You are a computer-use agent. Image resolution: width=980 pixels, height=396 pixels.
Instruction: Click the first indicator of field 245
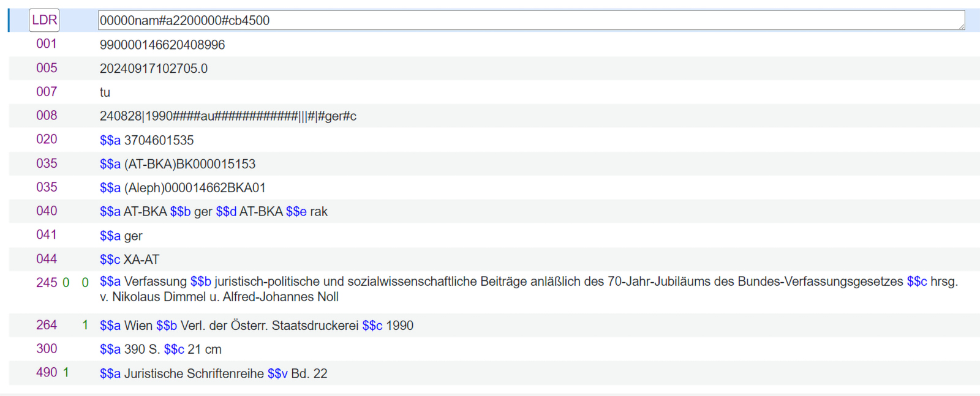click(66, 283)
